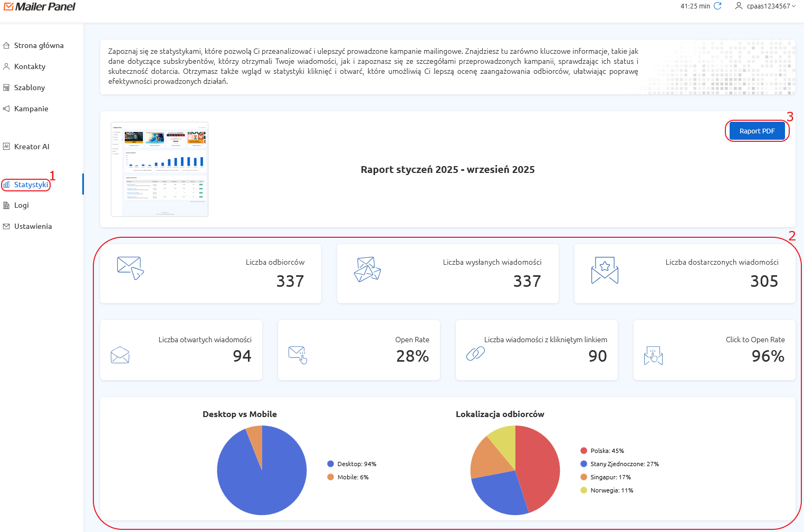
Task: Click the Click to Open Rate icon
Action: pos(653,356)
